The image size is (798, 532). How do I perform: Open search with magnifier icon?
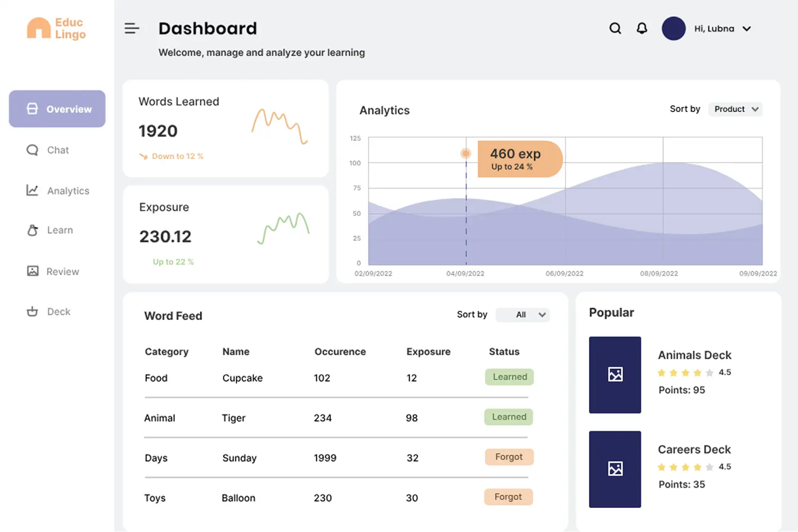pos(615,29)
